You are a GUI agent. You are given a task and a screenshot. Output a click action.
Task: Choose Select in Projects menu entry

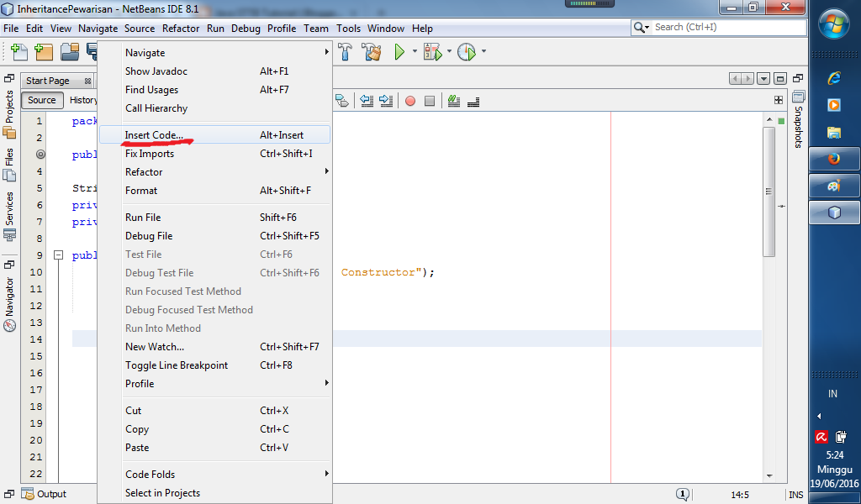(x=214, y=493)
